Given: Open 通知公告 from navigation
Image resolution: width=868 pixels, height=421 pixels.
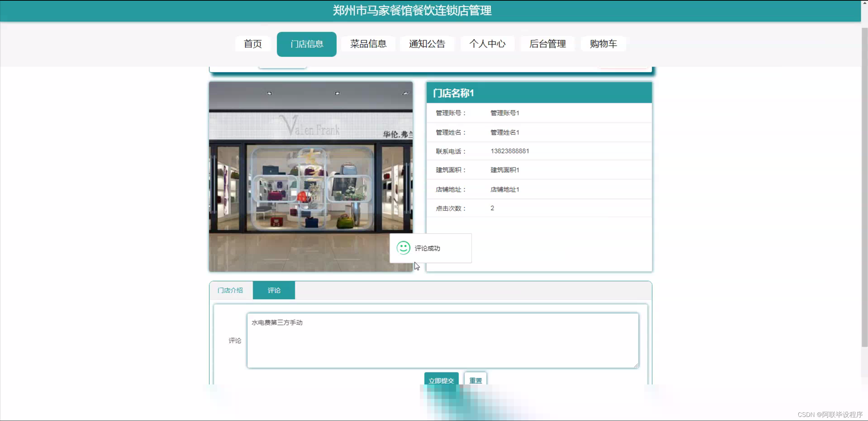Looking at the screenshot, I should (x=427, y=44).
